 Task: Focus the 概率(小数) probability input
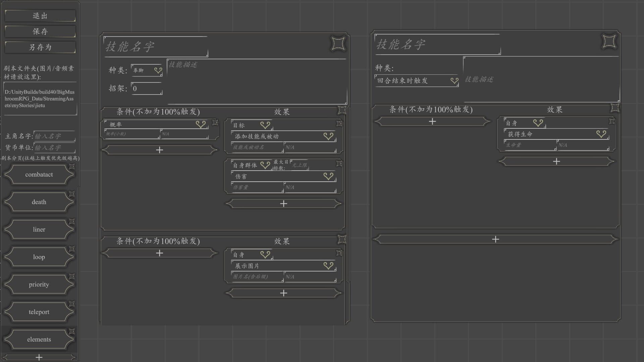(x=132, y=134)
